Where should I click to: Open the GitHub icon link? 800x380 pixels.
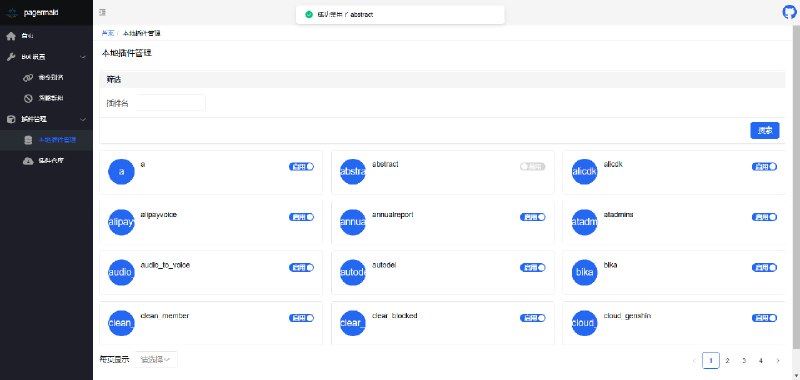[789, 12]
